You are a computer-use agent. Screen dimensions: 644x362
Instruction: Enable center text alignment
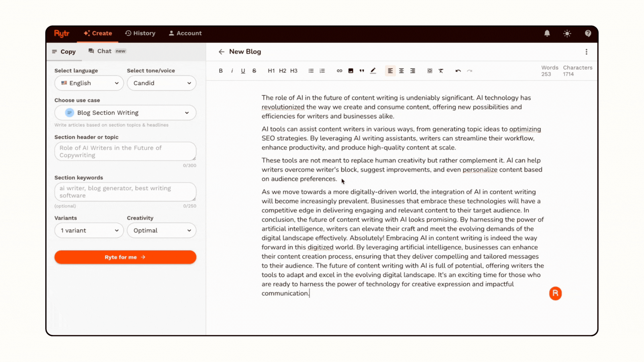[x=401, y=71]
